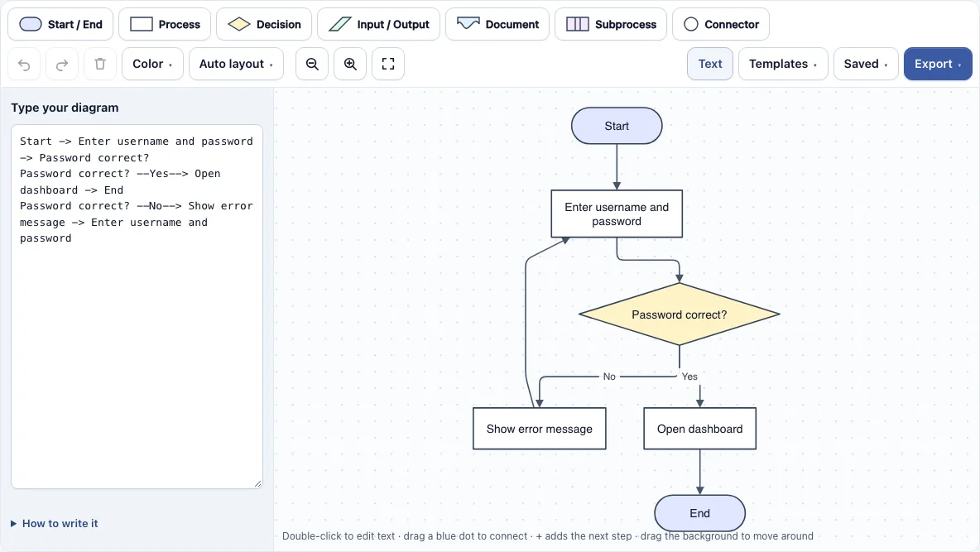
Task: Select the Open dashboard node
Action: [700, 429]
